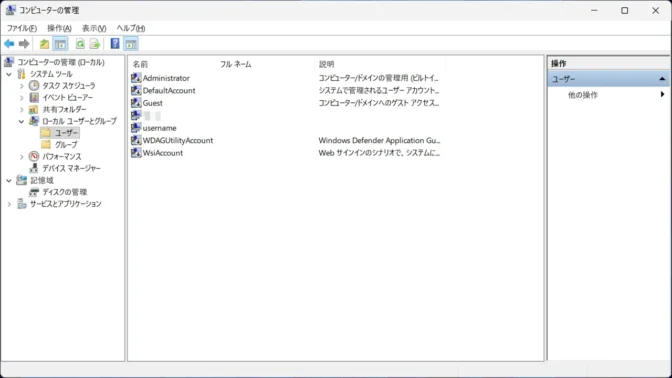
Task: Expand the サービスとアプリケーション node
Action: (x=9, y=204)
